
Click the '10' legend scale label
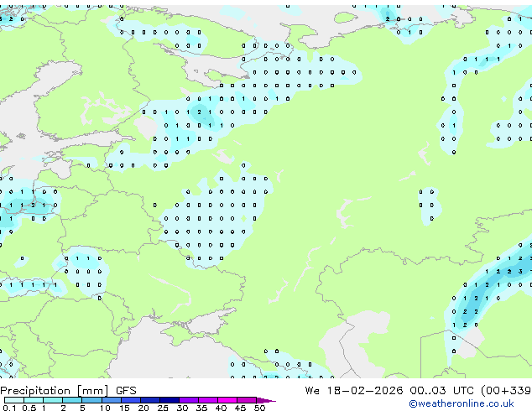105,408
